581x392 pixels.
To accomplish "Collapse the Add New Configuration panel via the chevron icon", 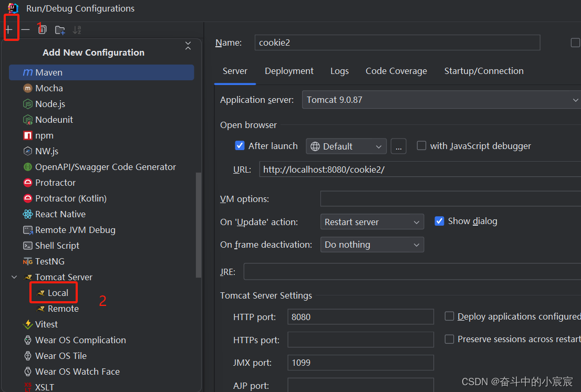I will click(x=188, y=46).
